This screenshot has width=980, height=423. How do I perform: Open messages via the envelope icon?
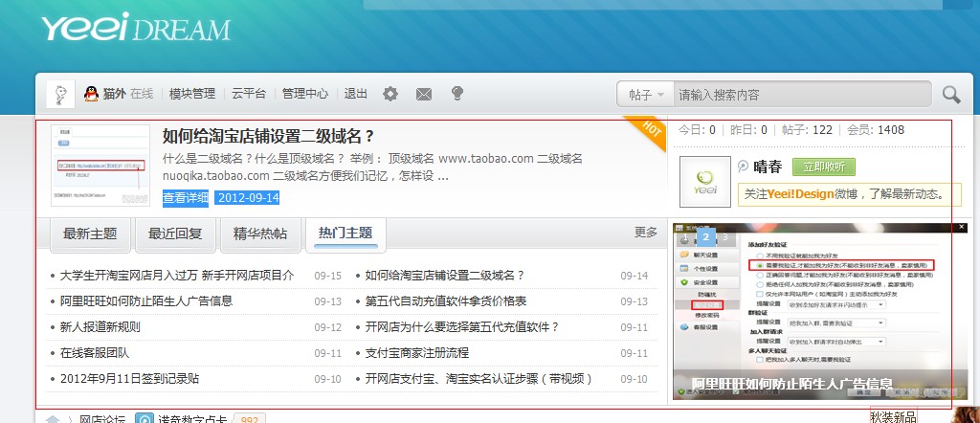(424, 95)
